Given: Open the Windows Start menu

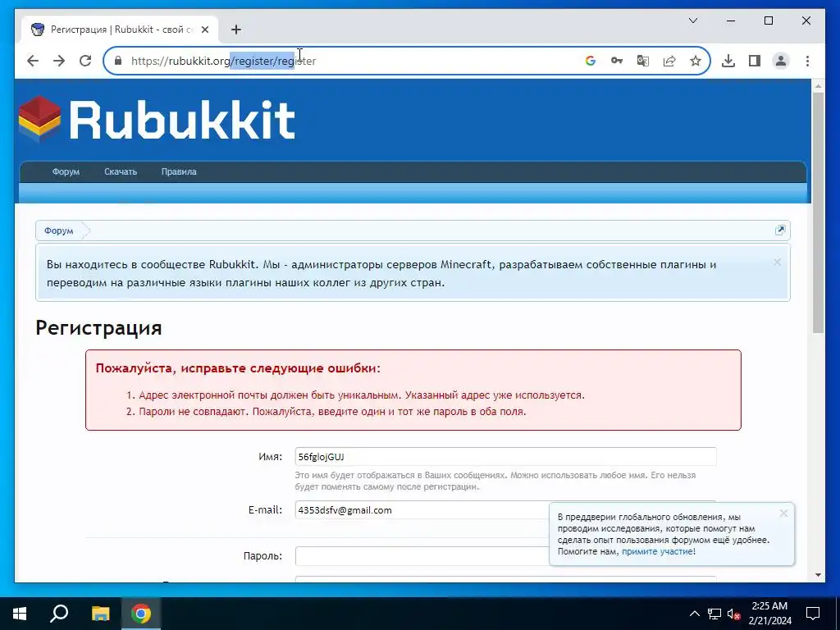Looking at the screenshot, I should [x=20, y=614].
